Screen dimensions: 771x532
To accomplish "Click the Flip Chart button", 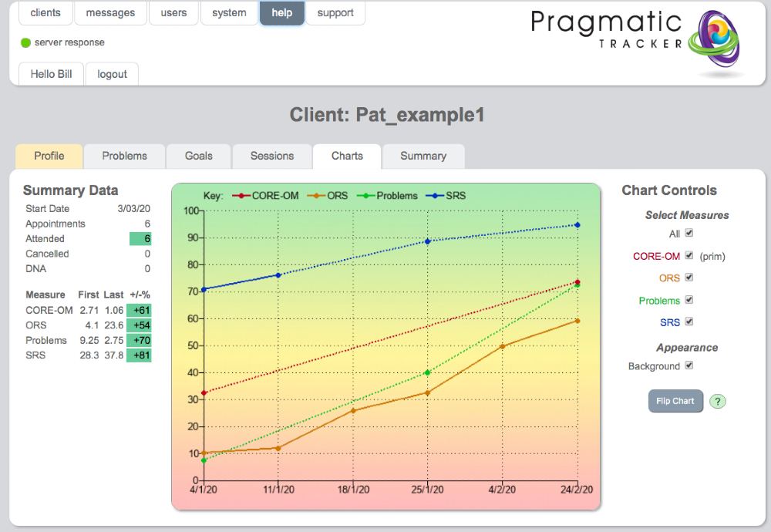I will (675, 401).
